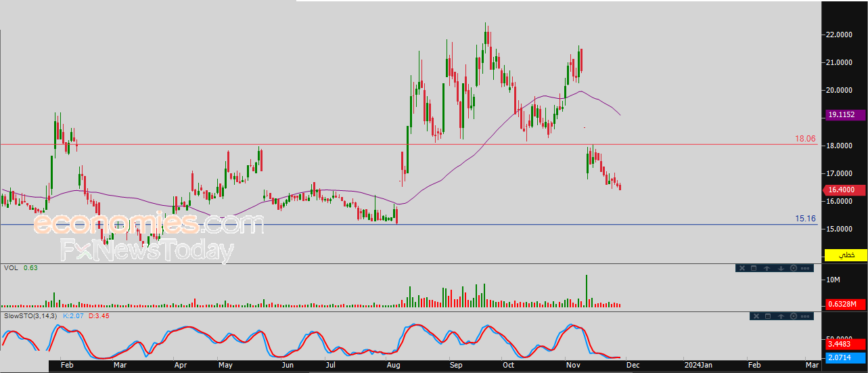
Task: Close the VOL volume indicator panel
Action: [x=742, y=268]
